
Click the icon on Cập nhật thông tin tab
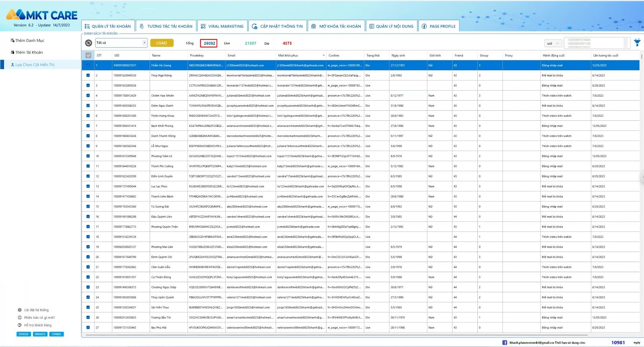pos(255,26)
